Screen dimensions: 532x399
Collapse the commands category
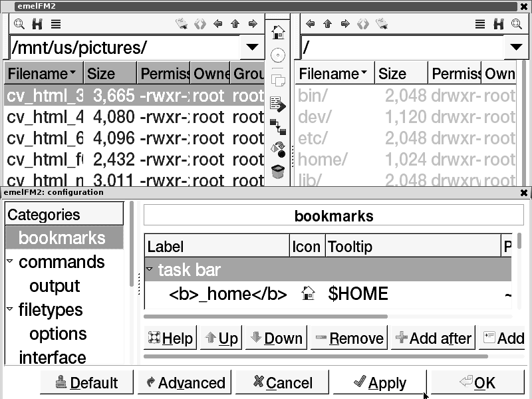10,261
